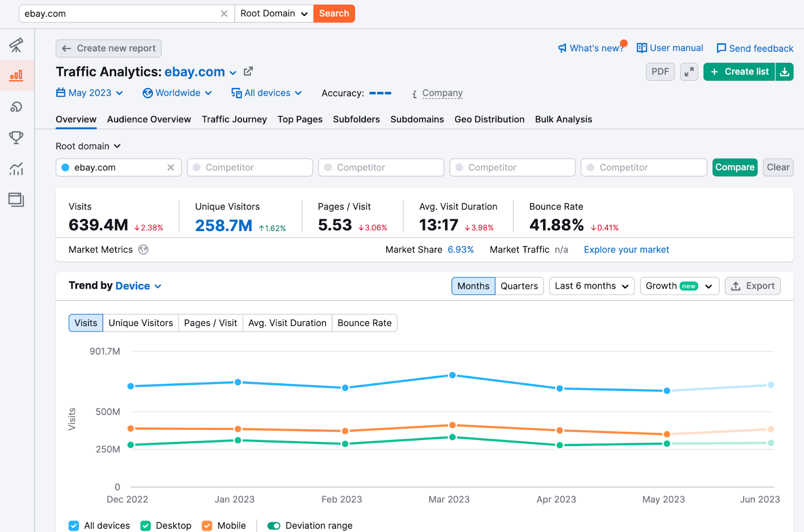The width and height of the screenshot is (804, 532).
Task: Click the Send feedback chat icon
Action: coord(721,48)
